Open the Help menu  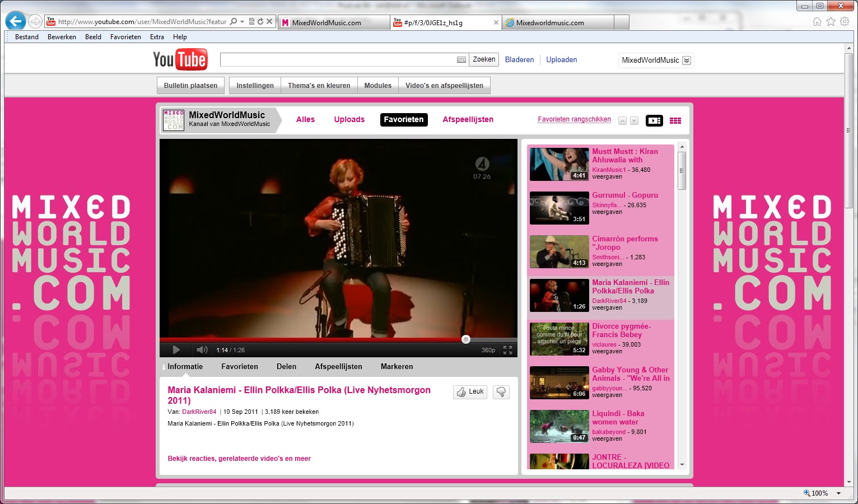pyautogui.click(x=180, y=37)
